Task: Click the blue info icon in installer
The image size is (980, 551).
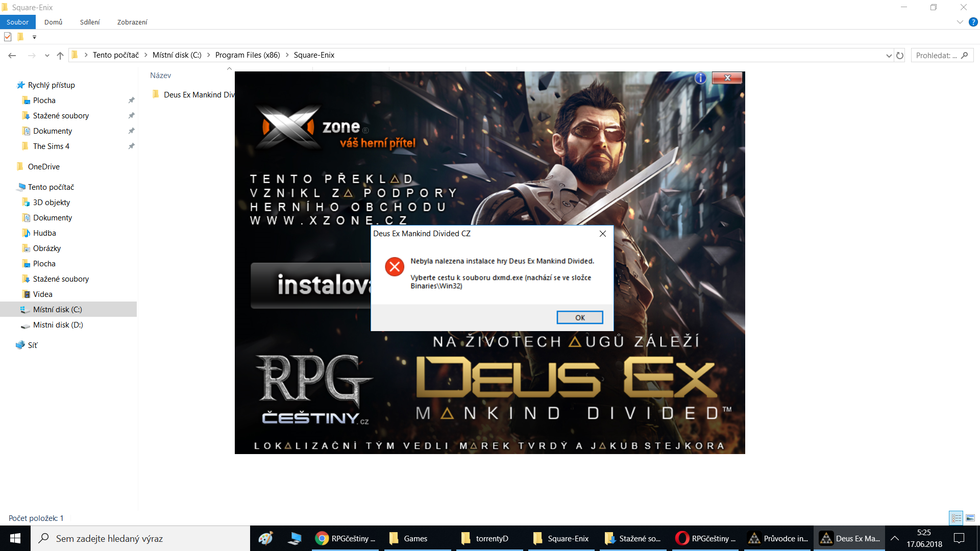Action: click(700, 78)
